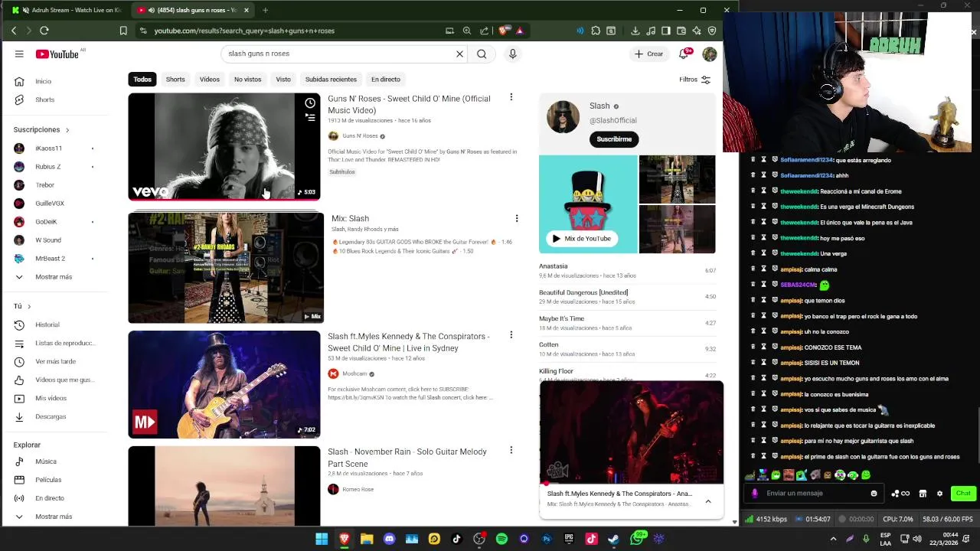Open more options for Mix: Slash

(516, 218)
